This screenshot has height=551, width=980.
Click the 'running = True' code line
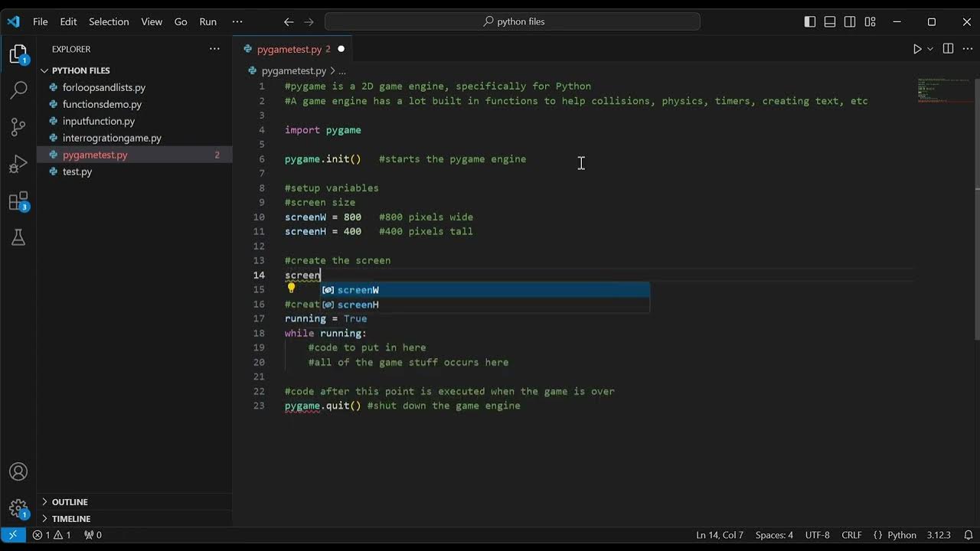(x=326, y=318)
